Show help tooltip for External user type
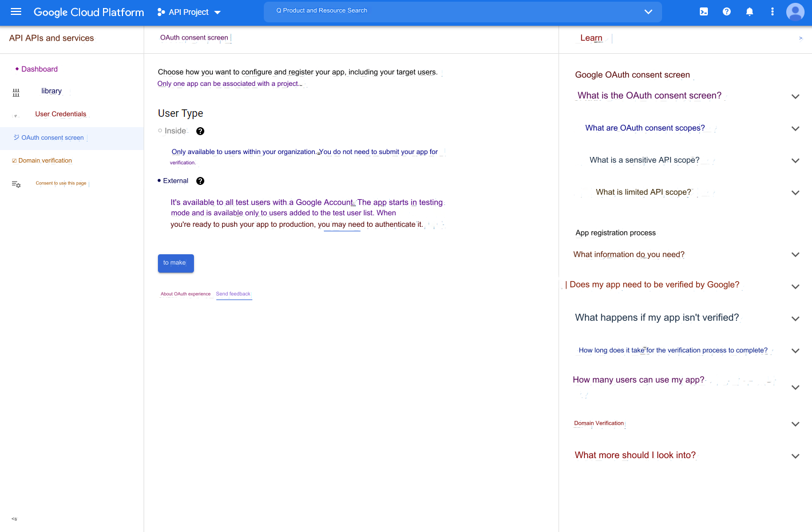Screen dimensions: 812x532 tap(200, 181)
